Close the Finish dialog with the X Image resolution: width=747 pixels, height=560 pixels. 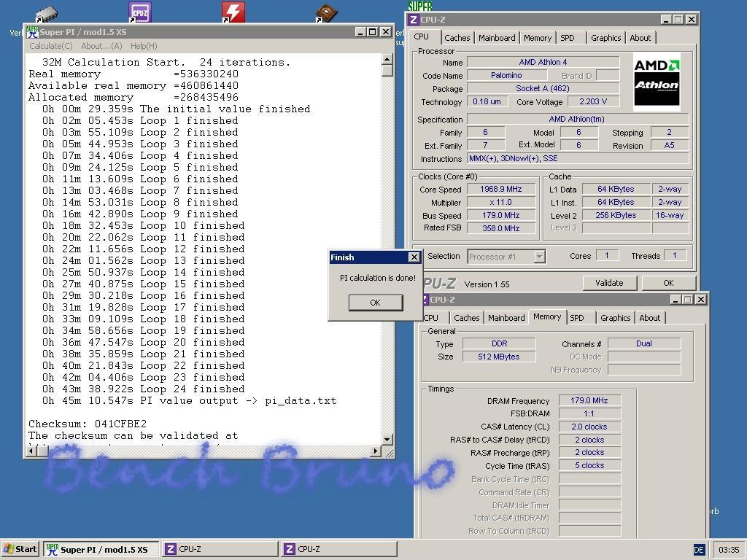click(414, 257)
